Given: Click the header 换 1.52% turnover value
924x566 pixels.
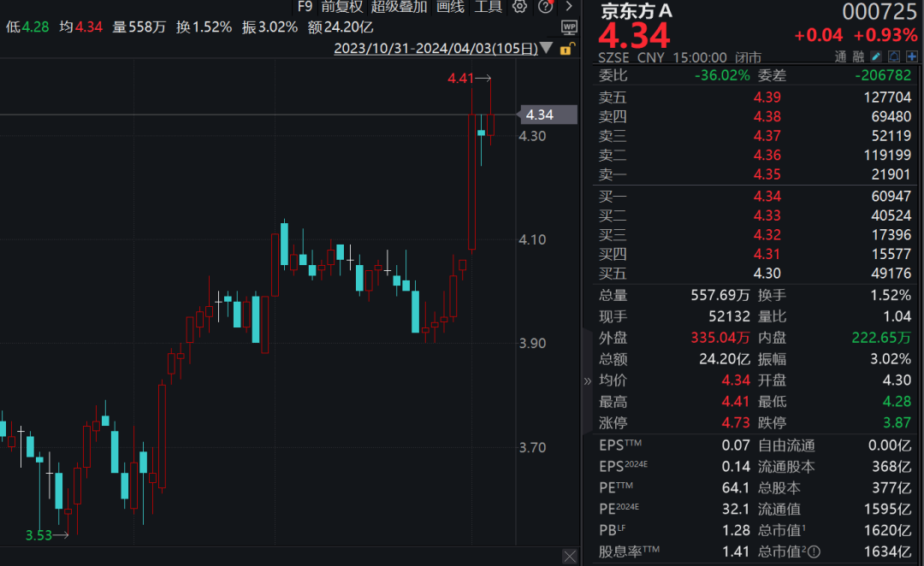Looking at the screenshot, I should pos(204,27).
